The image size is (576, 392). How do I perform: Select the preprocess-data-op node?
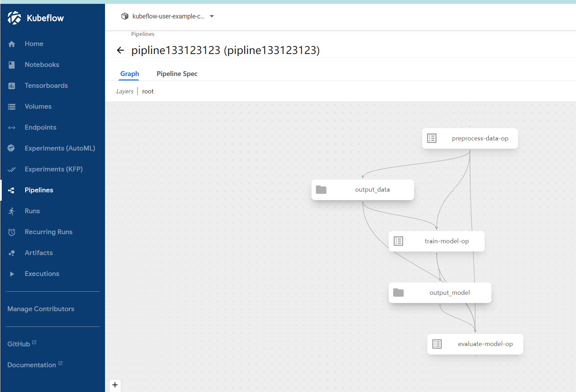coord(470,138)
